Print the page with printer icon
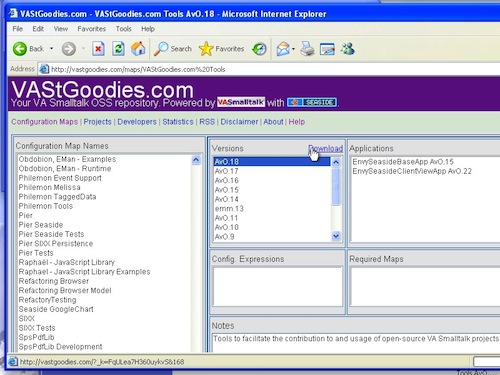Image resolution: width=500 pixels, height=375 pixels. 307,49
